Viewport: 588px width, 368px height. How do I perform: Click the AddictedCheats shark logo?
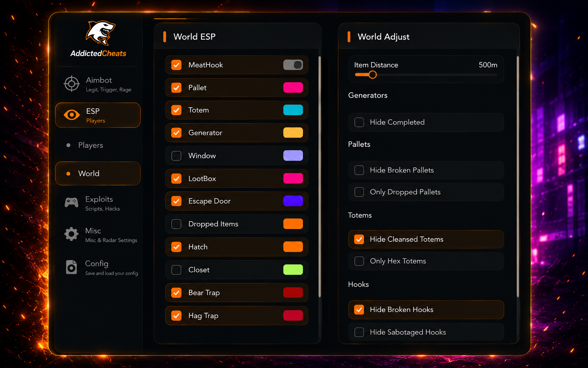click(x=100, y=33)
